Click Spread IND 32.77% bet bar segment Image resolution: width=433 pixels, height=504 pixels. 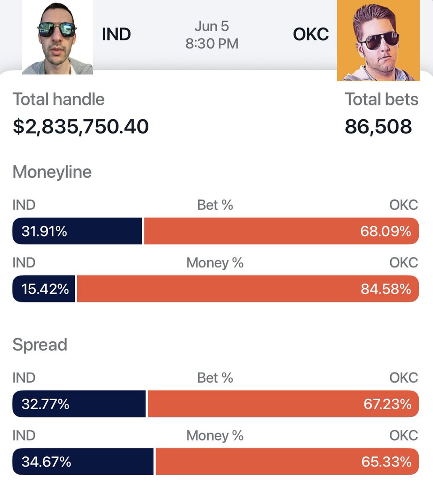pyautogui.click(x=79, y=404)
